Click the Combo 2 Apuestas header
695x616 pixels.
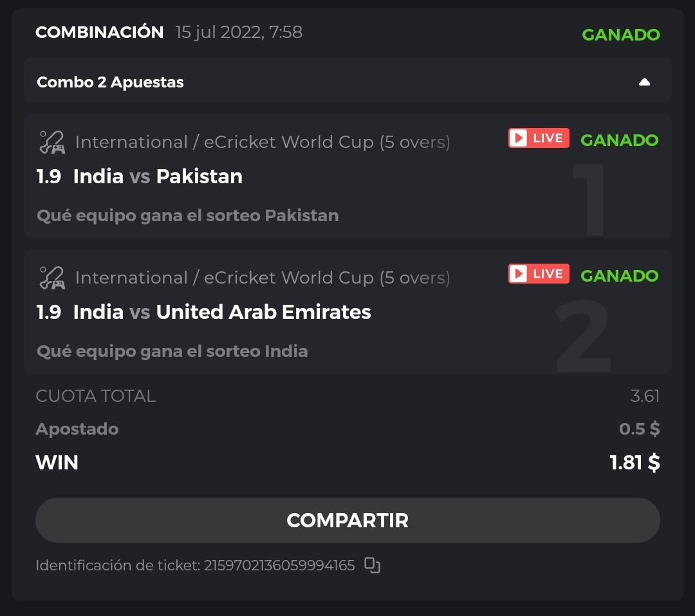point(111,82)
